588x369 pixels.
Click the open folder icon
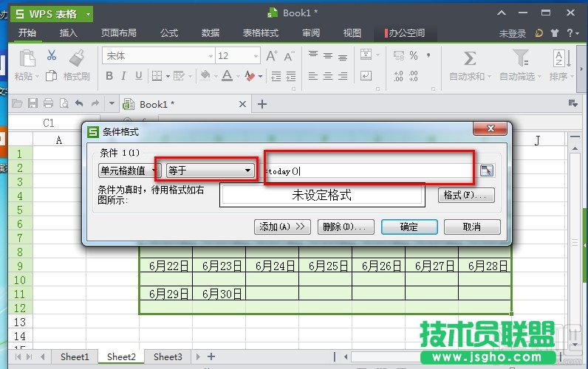17,103
